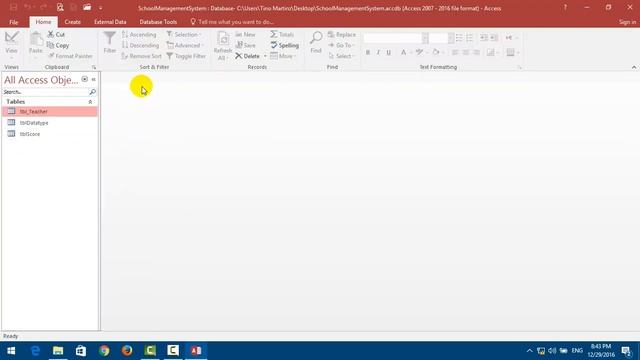This screenshot has height=360, width=640.
Task: Open the Delete dropdown arrow
Action: pos(265,56)
